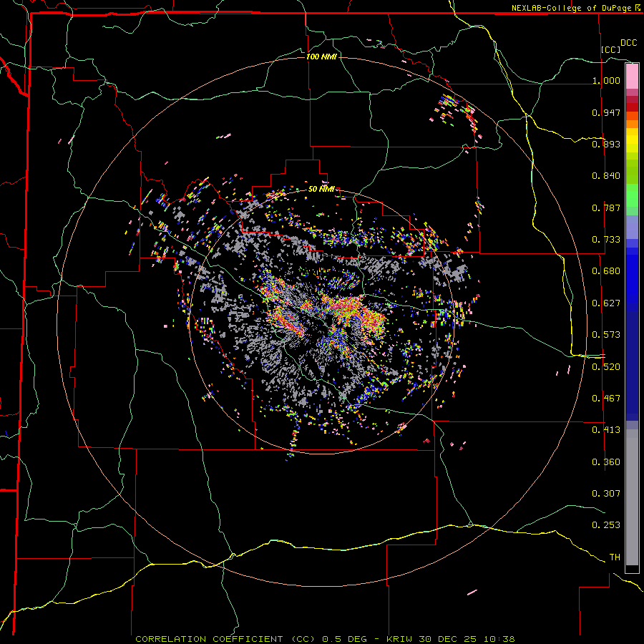Pick the pink swatch at top of color bar
This screenshot has width=644, height=644.
tap(632, 77)
